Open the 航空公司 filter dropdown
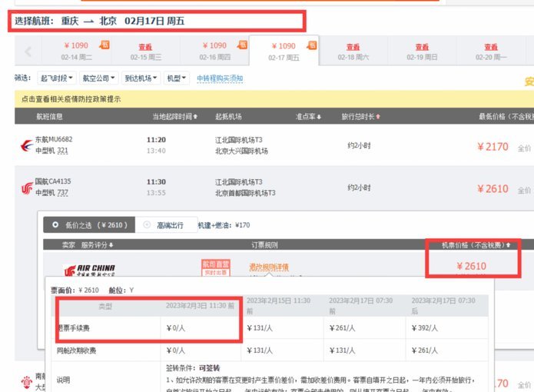This screenshot has height=392, width=534. point(99,78)
